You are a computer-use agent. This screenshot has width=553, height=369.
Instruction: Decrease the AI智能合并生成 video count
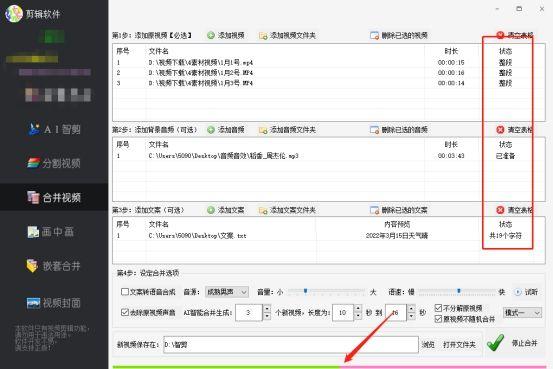(267, 316)
